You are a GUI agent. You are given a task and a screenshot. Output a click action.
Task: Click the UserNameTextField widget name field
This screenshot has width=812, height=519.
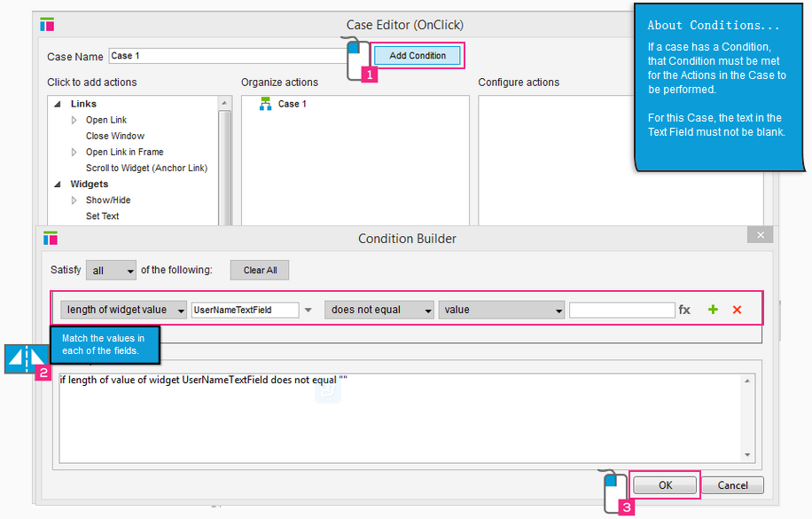[x=245, y=310]
